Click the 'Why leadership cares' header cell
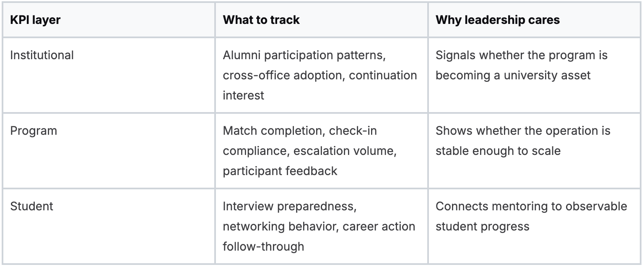Viewport: 644px width, 267px height. click(x=497, y=20)
